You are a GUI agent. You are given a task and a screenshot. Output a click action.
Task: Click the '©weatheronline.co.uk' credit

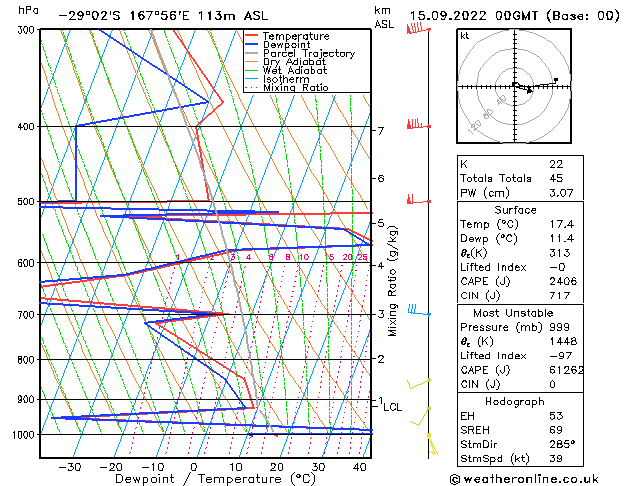[524, 479]
